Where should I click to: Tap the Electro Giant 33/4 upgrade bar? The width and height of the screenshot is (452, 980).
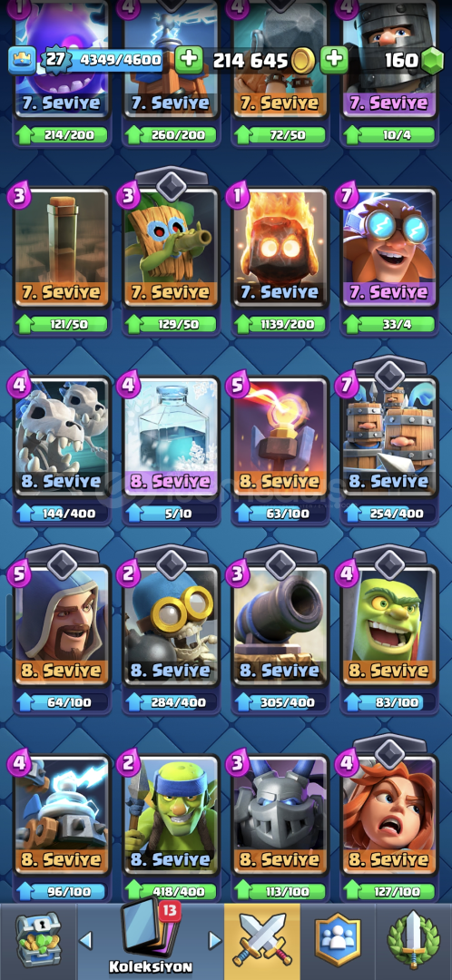tap(388, 324)
